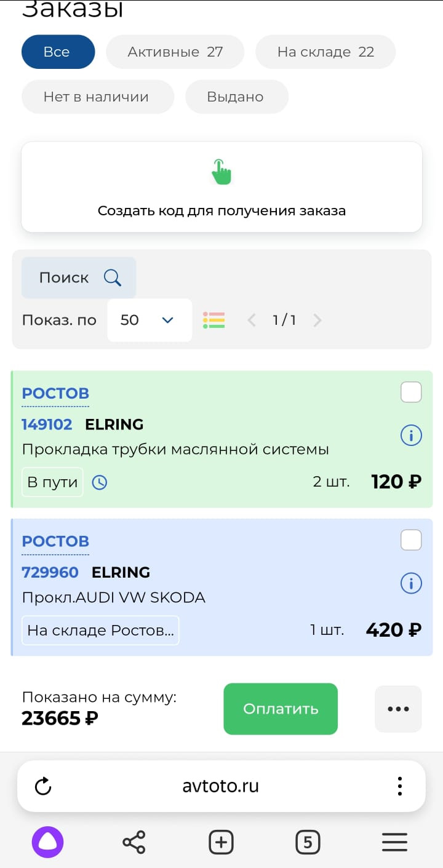The image size is (443, 868).
Task: Select checkbox for order 149102
Action: point(411,392)
